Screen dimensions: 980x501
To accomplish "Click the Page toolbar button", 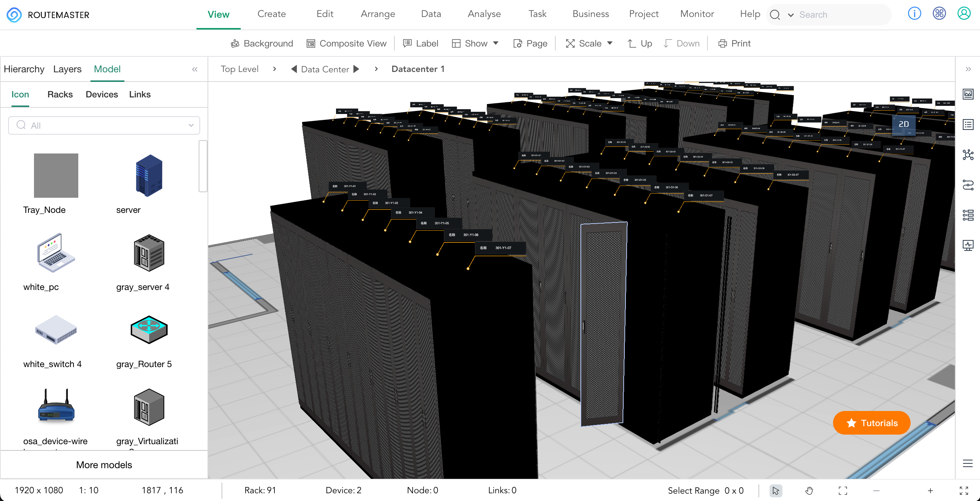I will [530, 43].
